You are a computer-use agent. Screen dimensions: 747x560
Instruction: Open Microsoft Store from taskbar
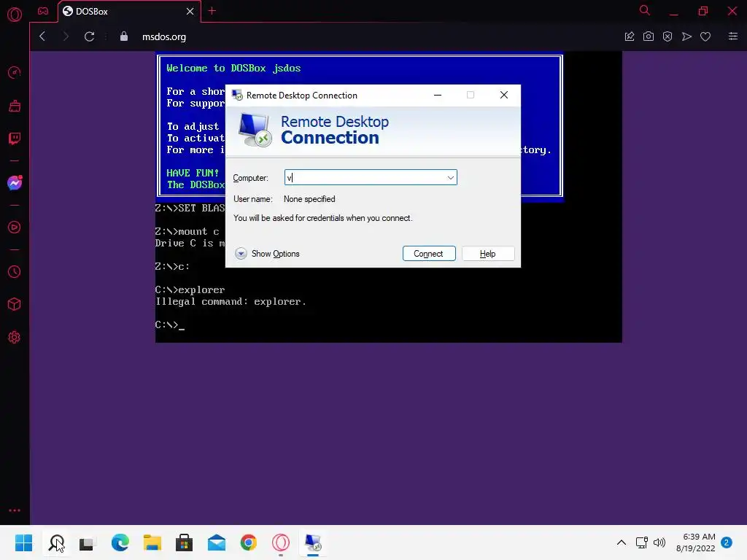coord(185,542)
